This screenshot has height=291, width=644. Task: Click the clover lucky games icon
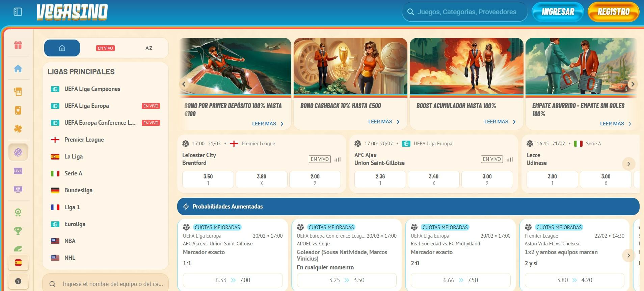coord(18,129)
